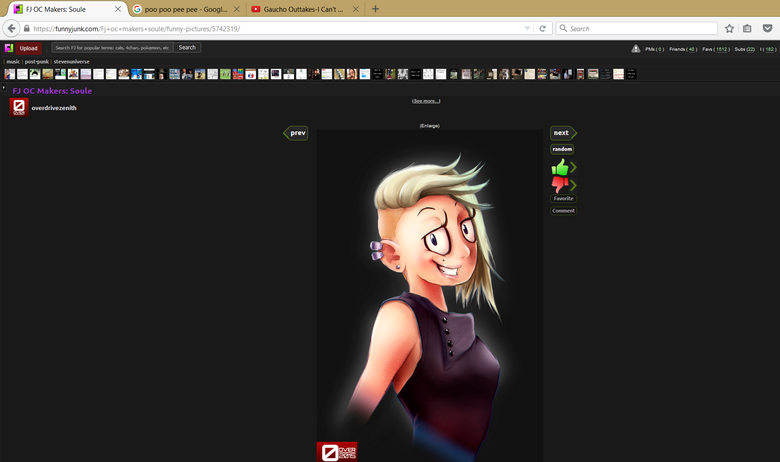Open the stevenuniverse channel link
Image resolution: width=780 pixels, height=462 pixels.
[x=71, y=61]
